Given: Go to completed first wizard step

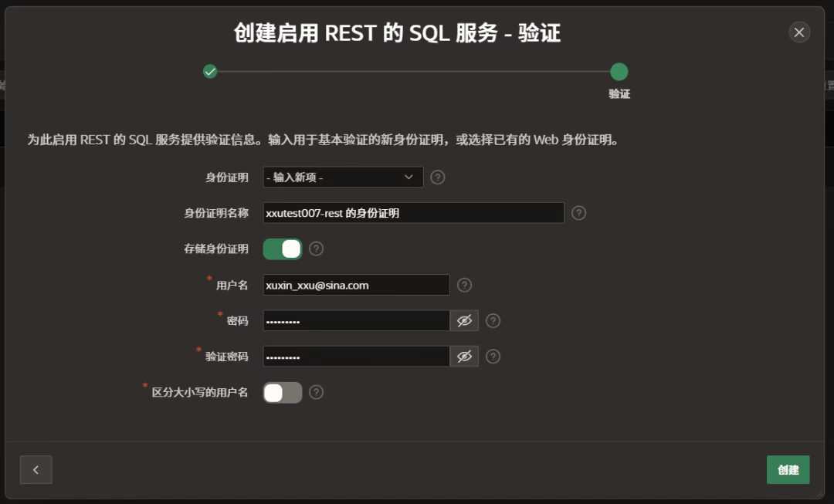Looking at the screenshot, I should [210, 72].
